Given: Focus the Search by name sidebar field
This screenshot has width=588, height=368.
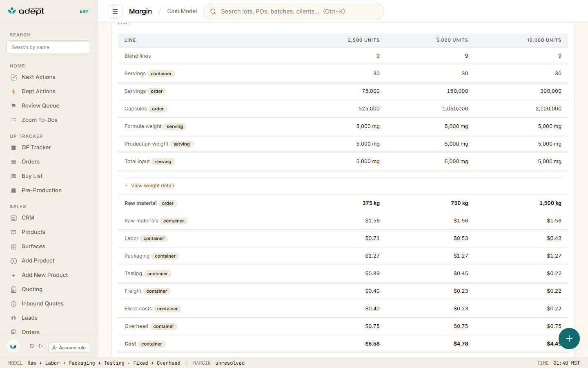Looking at the screenshot, I should (x=49, y=47).
